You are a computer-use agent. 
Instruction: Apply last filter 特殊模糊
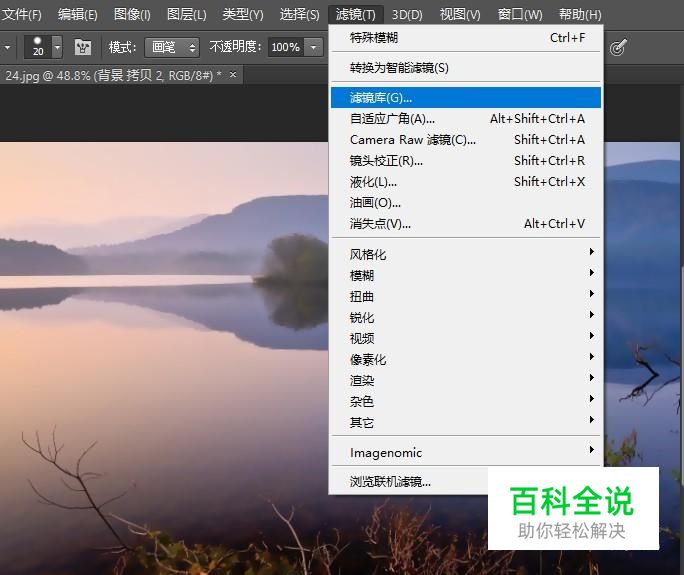[x=466, y=38]
